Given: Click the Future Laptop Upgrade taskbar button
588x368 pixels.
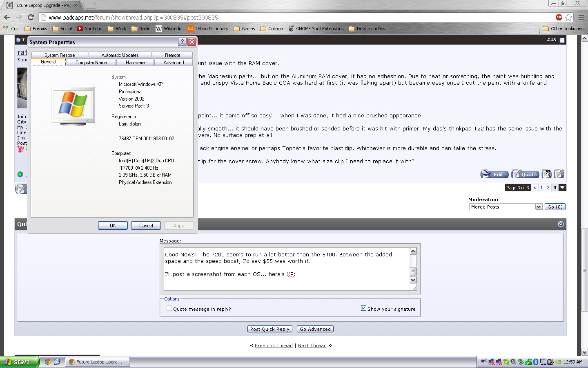Looking at the screenshot, I should click(x=97, y=362).
